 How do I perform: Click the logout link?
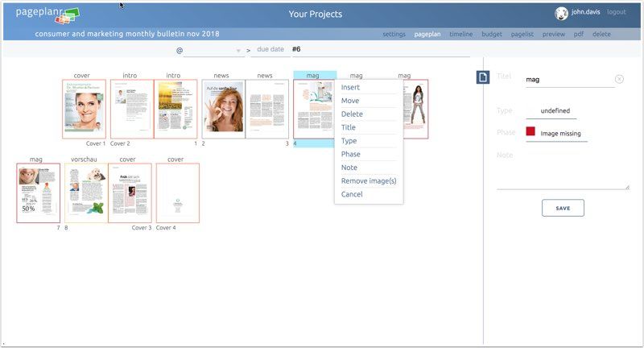616,13
